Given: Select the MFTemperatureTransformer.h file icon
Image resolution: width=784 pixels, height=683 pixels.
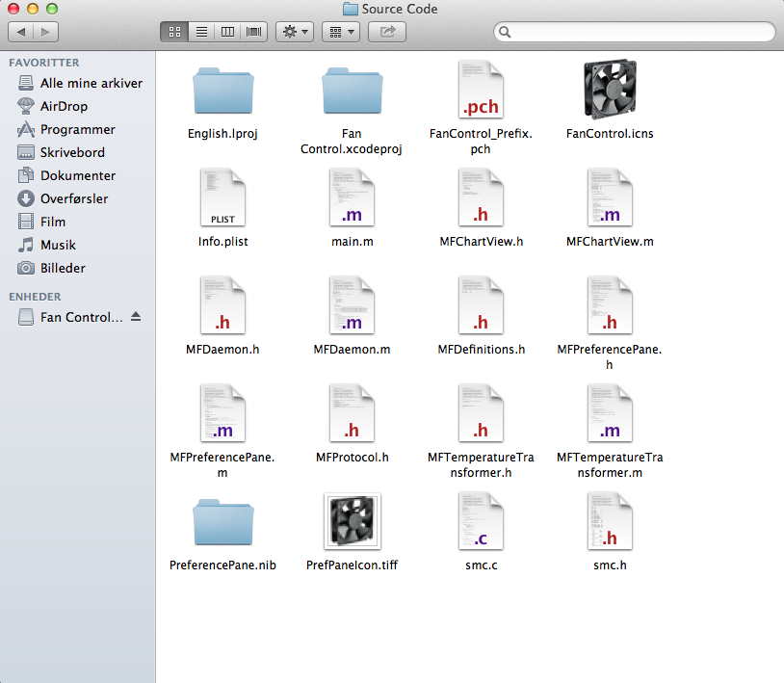Looking at the screenshot, I should click(481, 413).
